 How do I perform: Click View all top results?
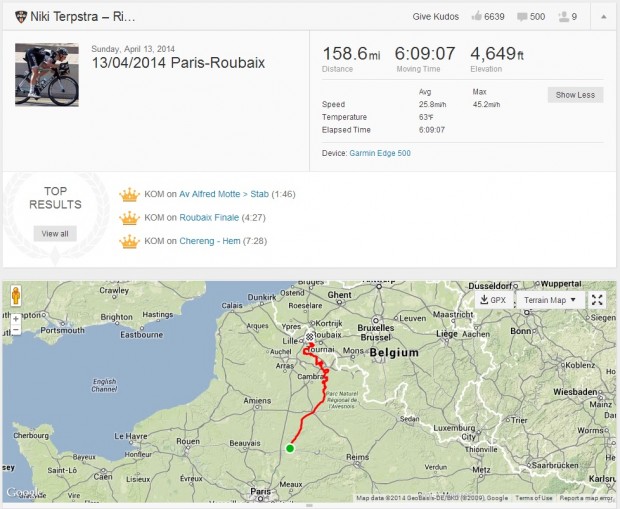55,233
